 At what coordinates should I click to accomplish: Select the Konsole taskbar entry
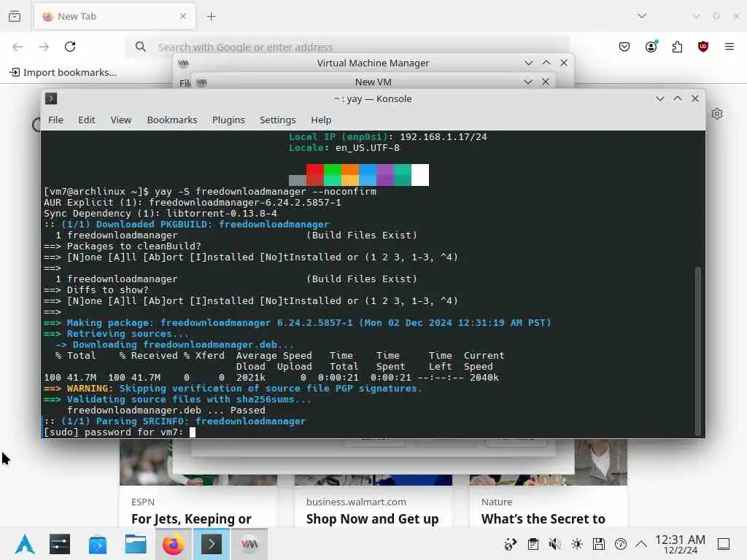211,544
